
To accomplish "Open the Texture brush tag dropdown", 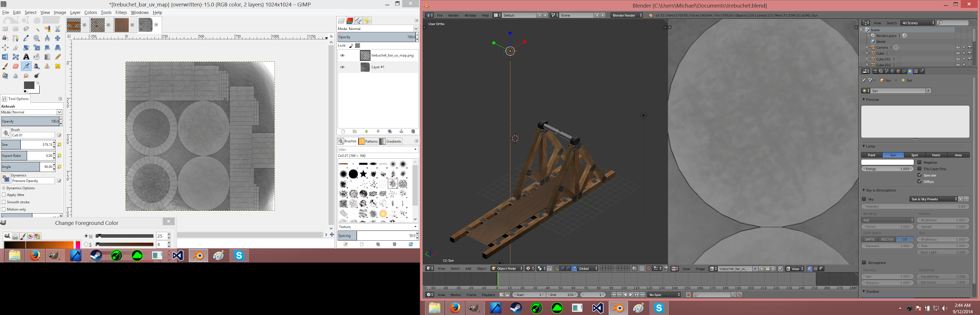I will (378, 227).
